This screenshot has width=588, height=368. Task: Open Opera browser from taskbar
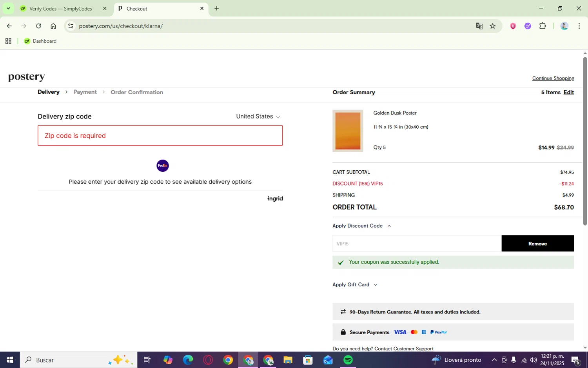pos(208,360)
